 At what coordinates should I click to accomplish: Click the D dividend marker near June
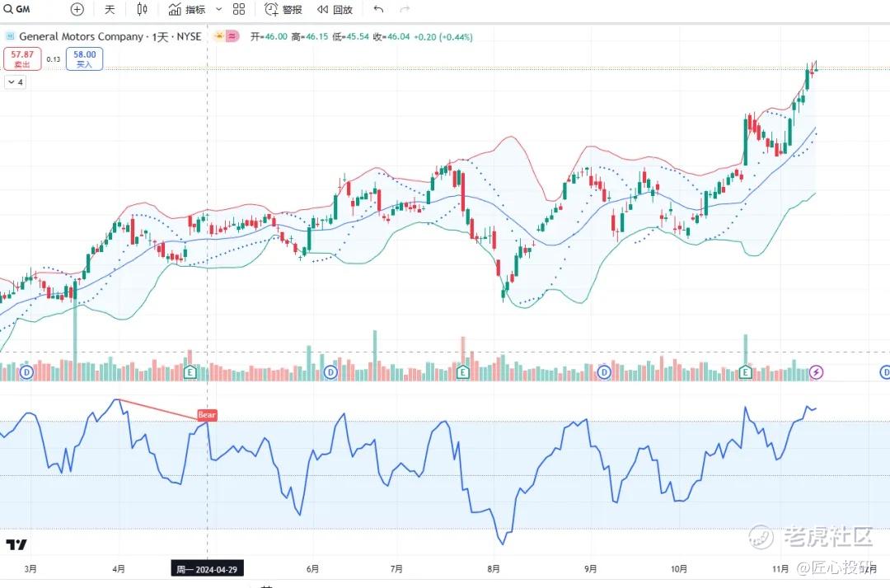coord(330,372)
